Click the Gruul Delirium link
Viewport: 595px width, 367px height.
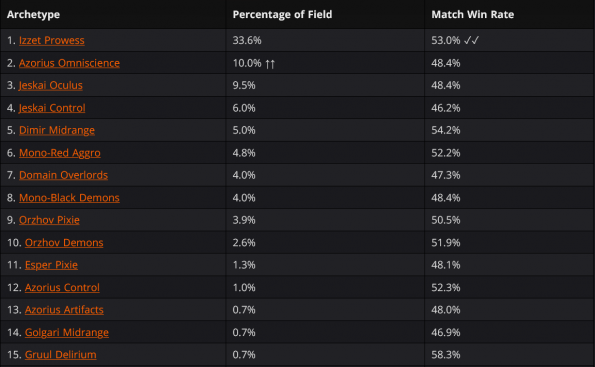(x=61, y=354)
